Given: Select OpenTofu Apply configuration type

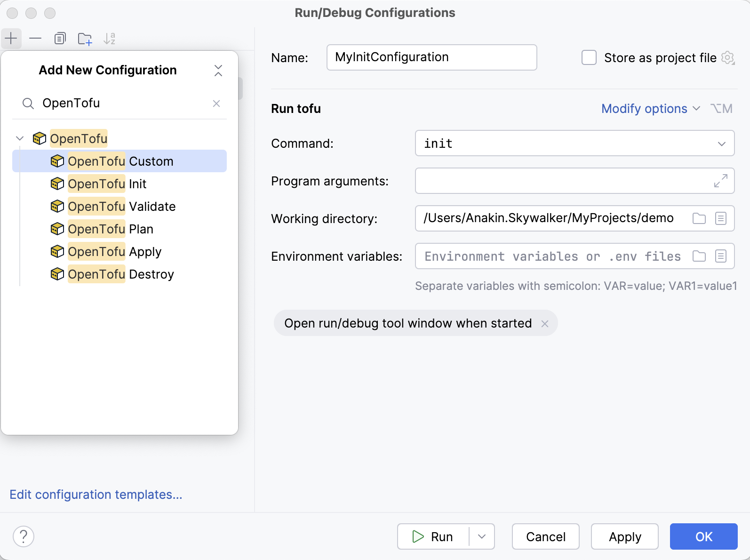Looking at the screenshot, I should coord(120,251).
